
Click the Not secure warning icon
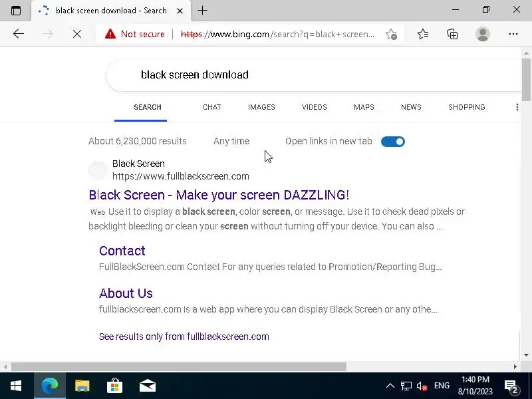[x=110, y=34]
